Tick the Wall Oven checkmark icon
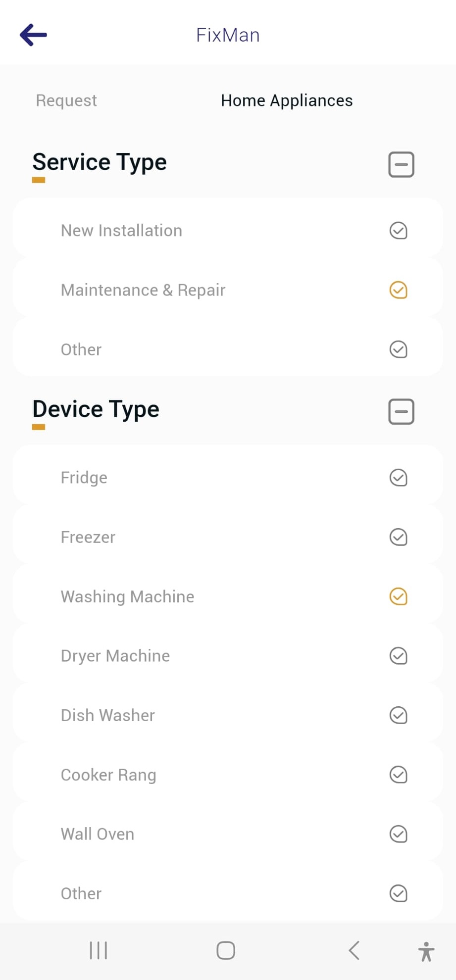 pos(398,834)
